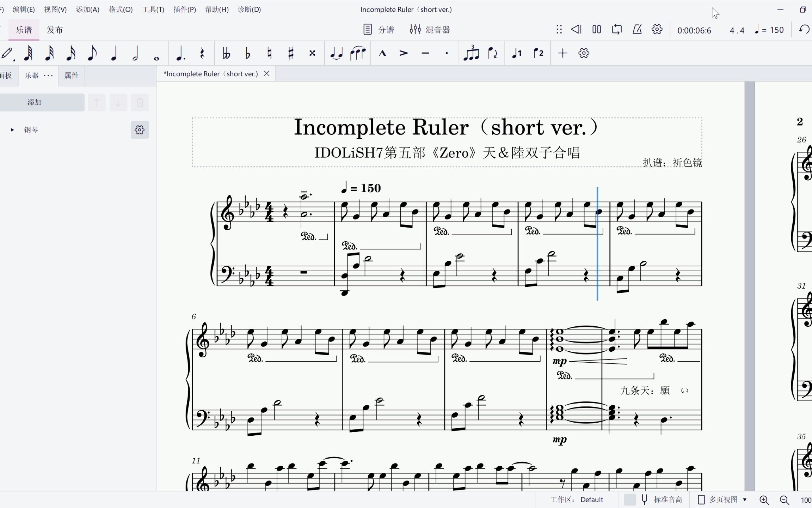Open the 混音器 mixer
Viewport: 812px width, 508px height.
click(x=430, y=30)
